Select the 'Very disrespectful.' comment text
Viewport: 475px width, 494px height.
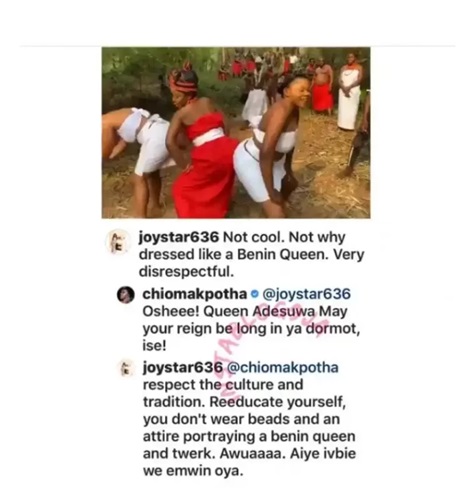[x=252, y=264]
